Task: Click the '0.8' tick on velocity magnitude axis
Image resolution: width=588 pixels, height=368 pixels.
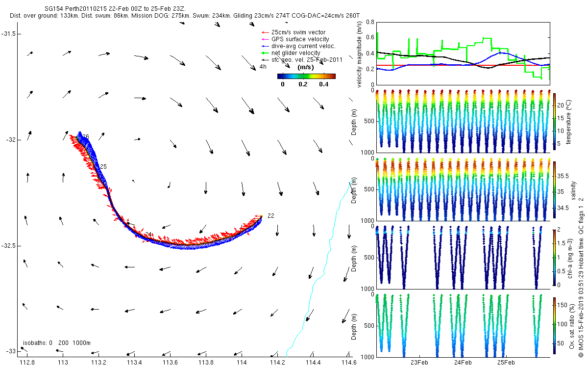Action: 369,22
